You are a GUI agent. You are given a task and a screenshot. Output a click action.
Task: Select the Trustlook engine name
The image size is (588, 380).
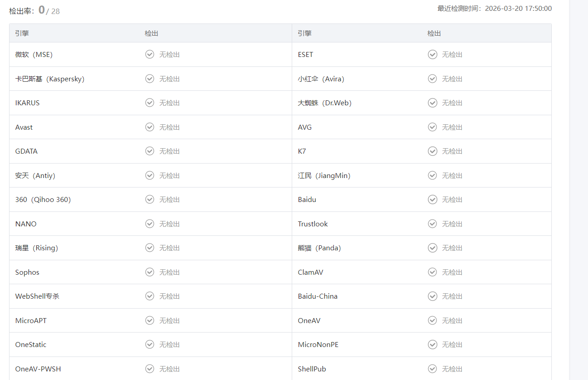tap(313, 224)
